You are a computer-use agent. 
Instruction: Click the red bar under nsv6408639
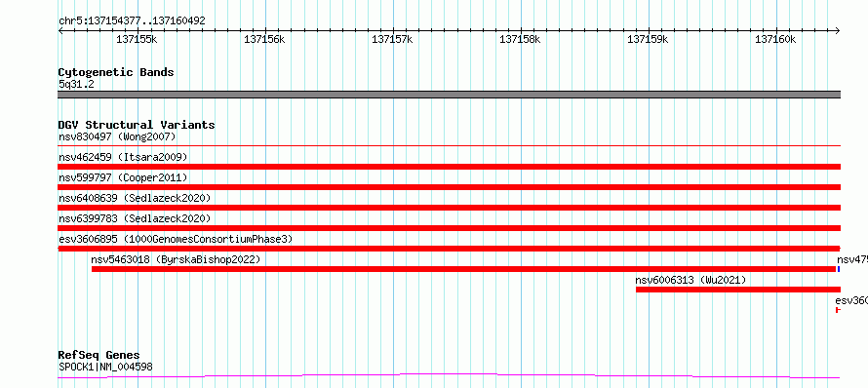(449, 208)
